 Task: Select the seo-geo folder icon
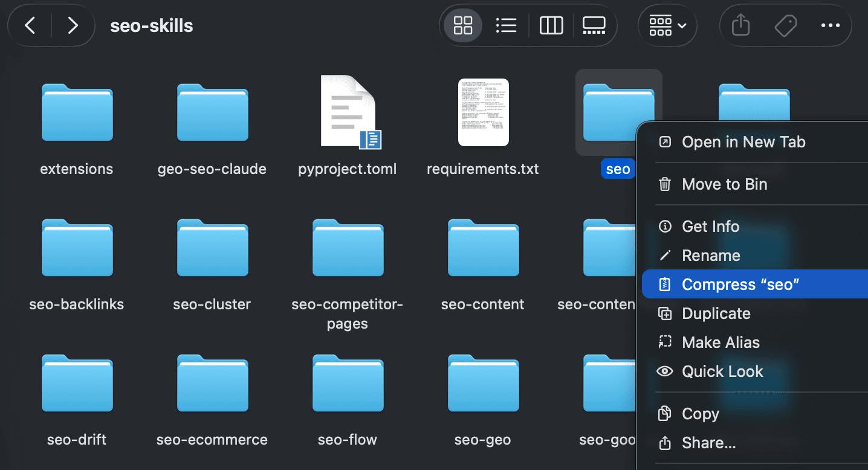[483, 383]
